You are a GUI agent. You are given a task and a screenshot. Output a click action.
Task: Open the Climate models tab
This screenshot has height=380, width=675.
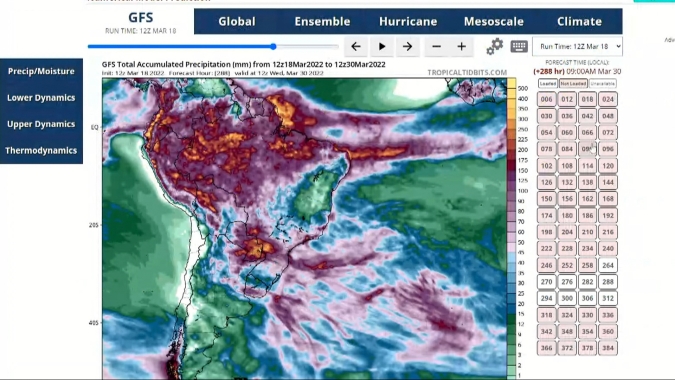pos(579,22)
